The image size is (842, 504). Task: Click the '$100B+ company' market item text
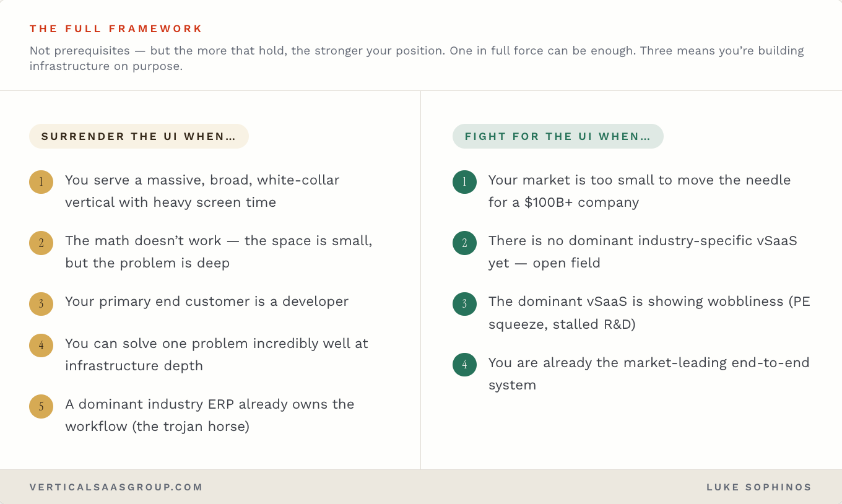640,191
